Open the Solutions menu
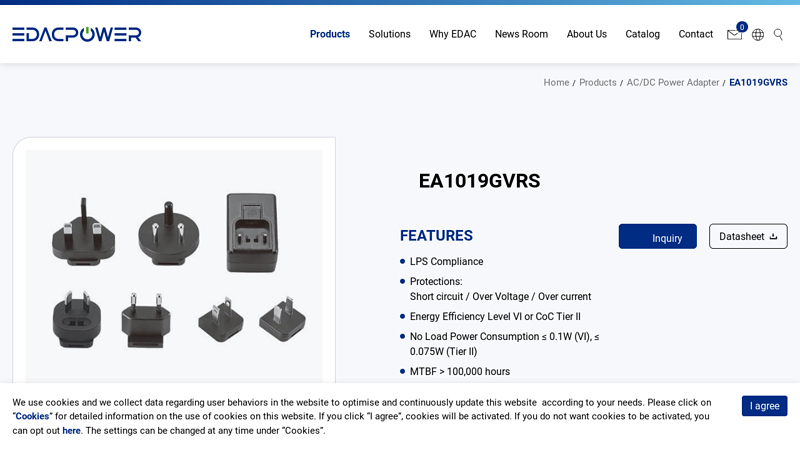 click(389, 34)
